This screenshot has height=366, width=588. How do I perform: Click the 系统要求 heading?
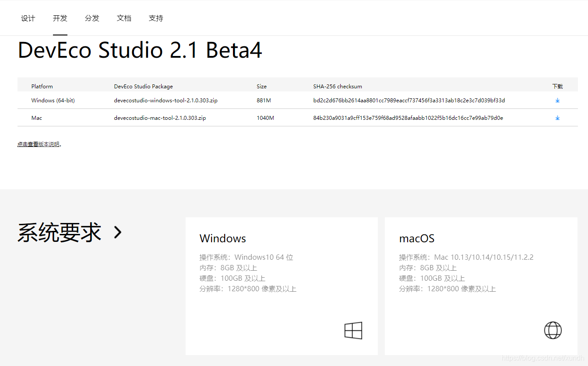60,232
